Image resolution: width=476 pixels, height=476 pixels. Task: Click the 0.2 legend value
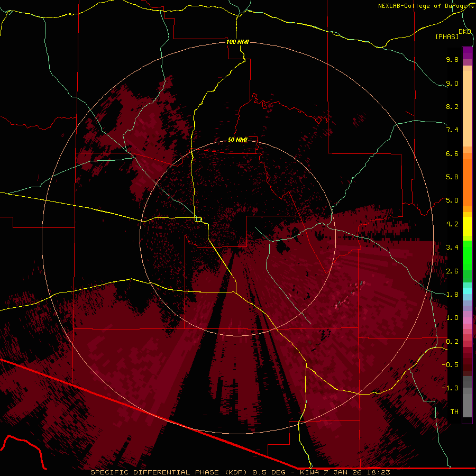[x=452, y=342]
